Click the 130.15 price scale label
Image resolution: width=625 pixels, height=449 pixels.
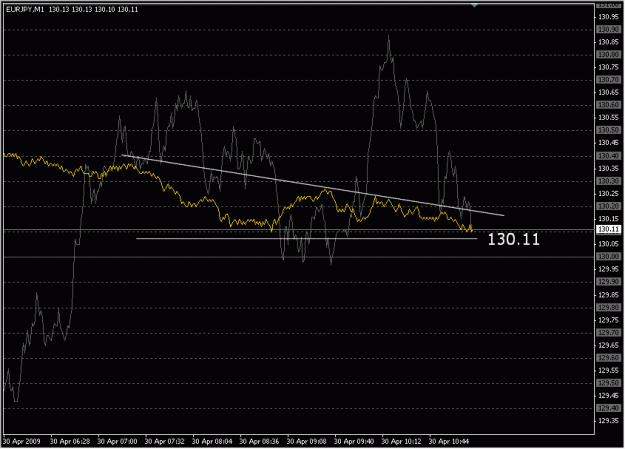pyautogui.click(x=609, y=219)
